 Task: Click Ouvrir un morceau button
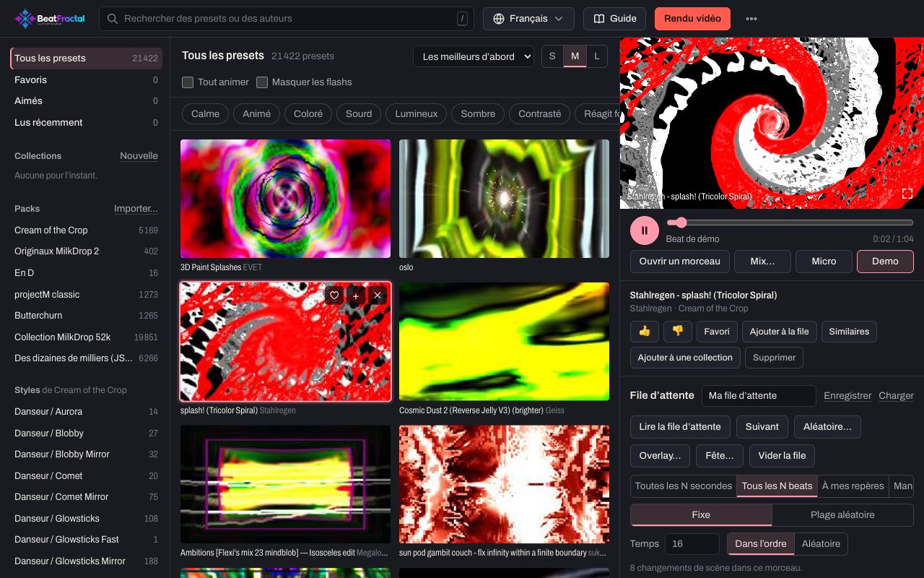pyautogui.click(x=679, y=262)
